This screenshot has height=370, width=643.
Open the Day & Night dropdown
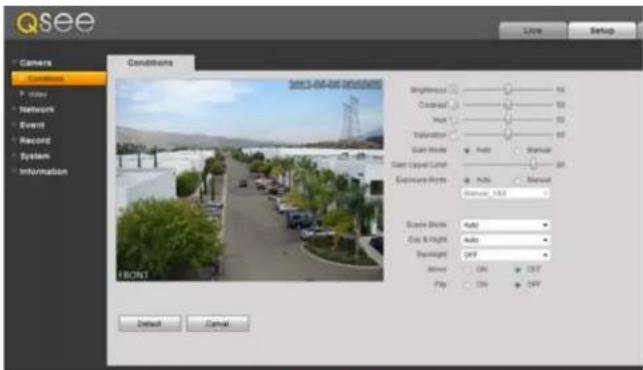click(506, 240)
